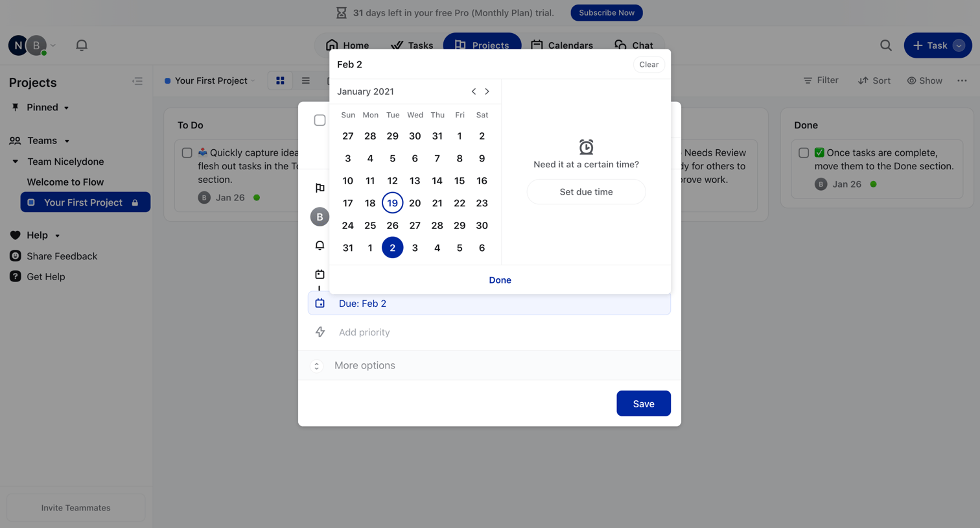
Task: Click Invite Teammates button
Action: (x=76, y=508)
